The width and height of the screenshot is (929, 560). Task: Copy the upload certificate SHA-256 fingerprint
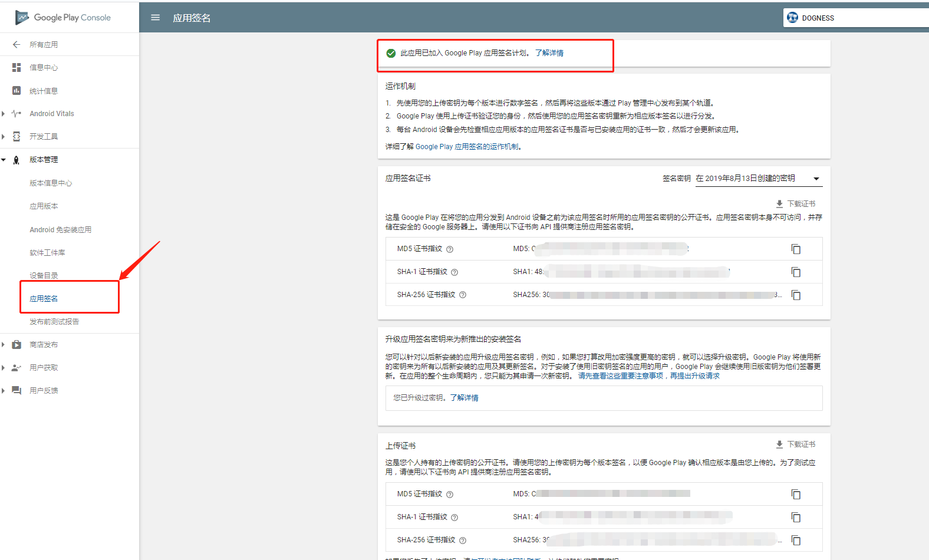[796, 541]
